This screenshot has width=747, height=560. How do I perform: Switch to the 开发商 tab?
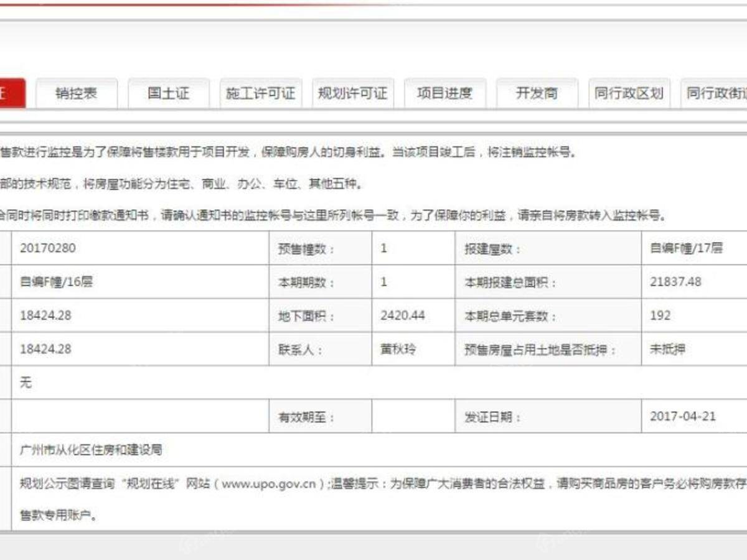pos(537,94)
